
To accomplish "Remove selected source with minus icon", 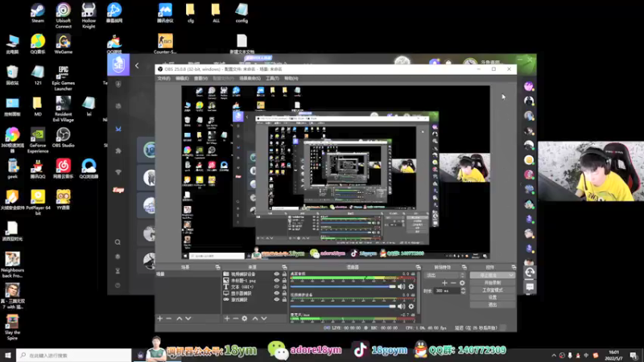I will tap(235, 319).
